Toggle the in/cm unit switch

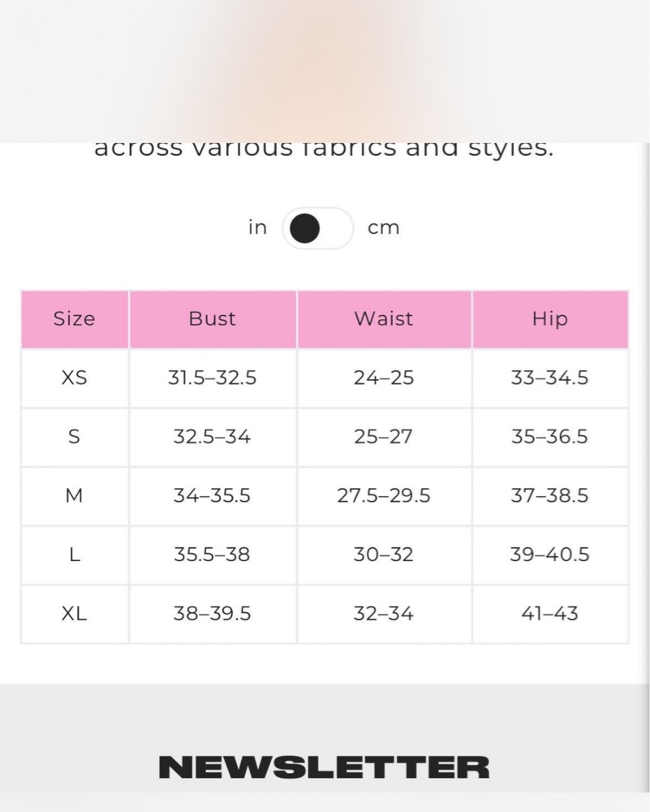[x=318, y=228]
